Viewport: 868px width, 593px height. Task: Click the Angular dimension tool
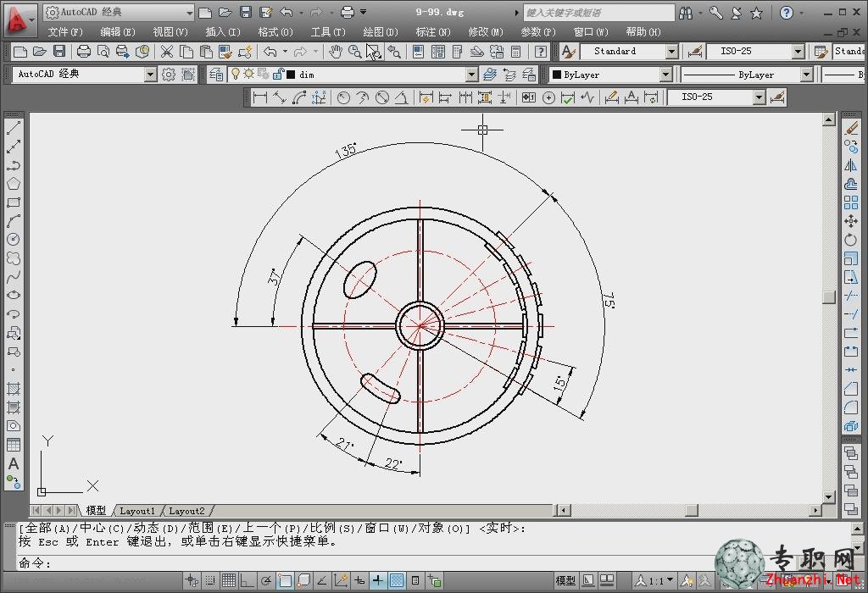click(401, 98)
